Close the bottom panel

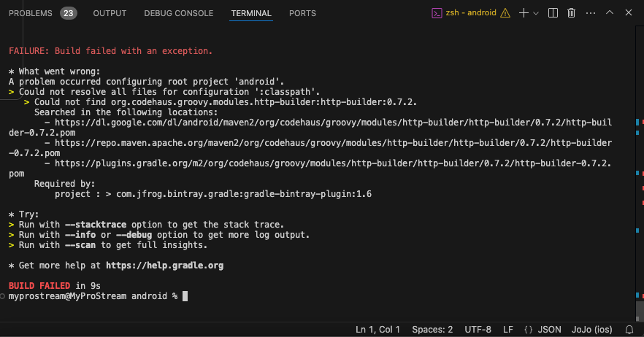[x=629, y=12]
